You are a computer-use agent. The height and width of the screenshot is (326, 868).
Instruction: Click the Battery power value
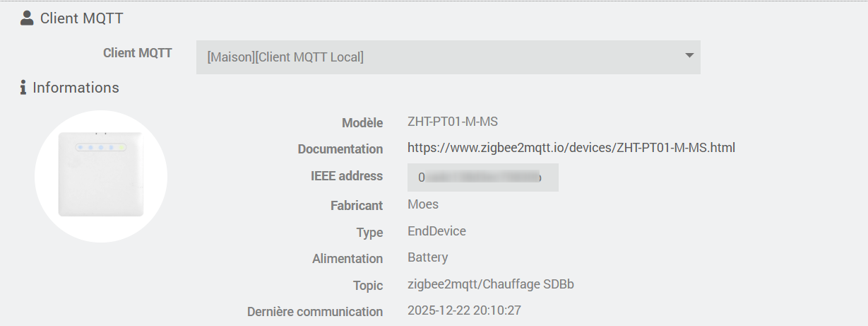click(427, 257)
